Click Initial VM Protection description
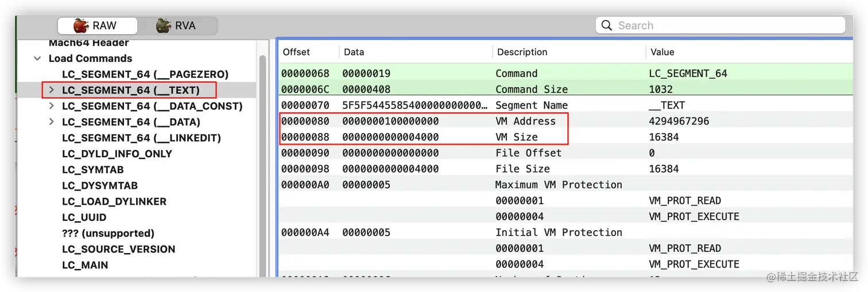The width and height of the screenshot is (868, 292). coord(559,232)
